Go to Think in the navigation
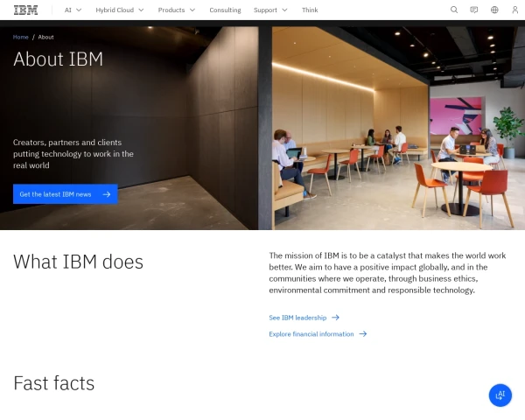The height and width of the screenshot is (420, 525). pos(310,10)
